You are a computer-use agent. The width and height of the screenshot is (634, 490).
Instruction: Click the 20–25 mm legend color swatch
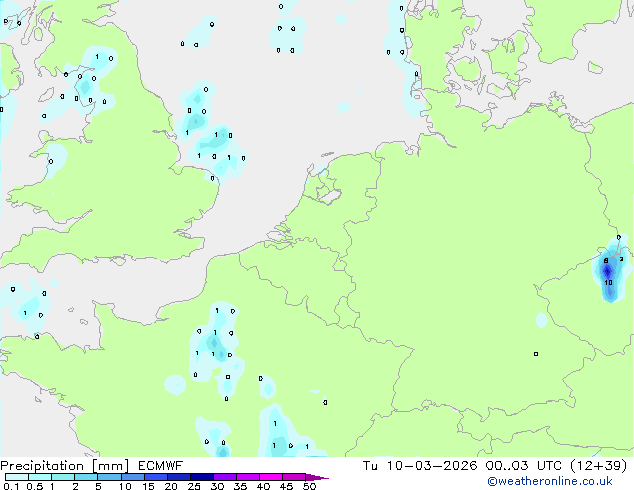coord(179,477)
